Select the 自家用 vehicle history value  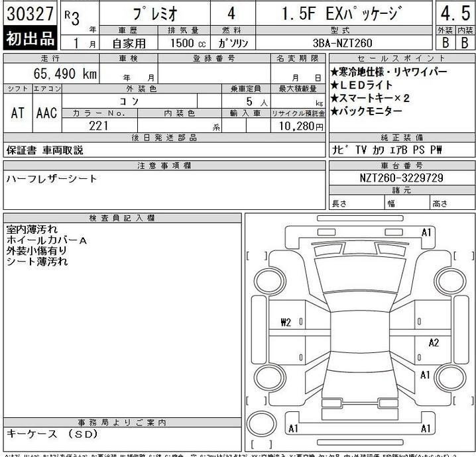coord(129,43)
